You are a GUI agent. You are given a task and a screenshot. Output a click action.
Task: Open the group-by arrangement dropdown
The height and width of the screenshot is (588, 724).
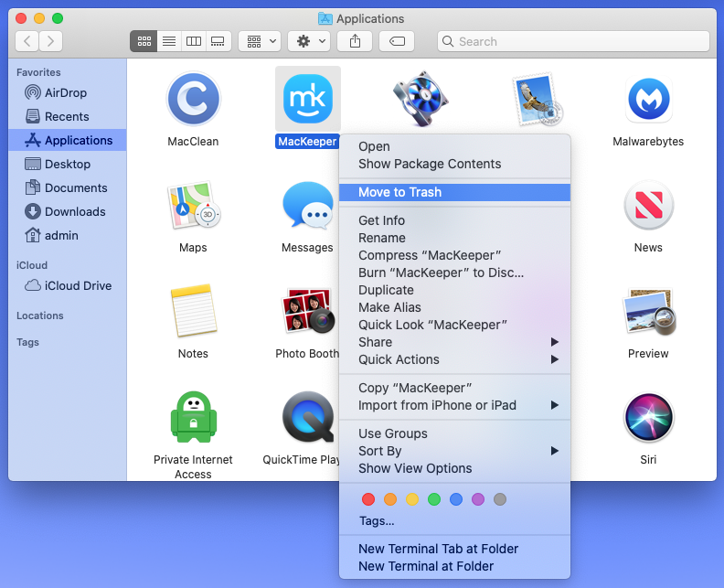coord(260,41)
